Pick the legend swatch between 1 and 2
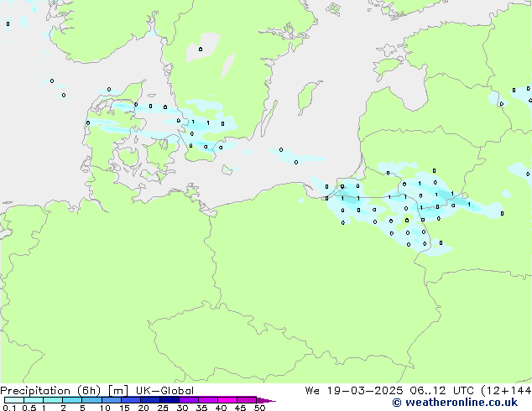 (x=53, y=400)
